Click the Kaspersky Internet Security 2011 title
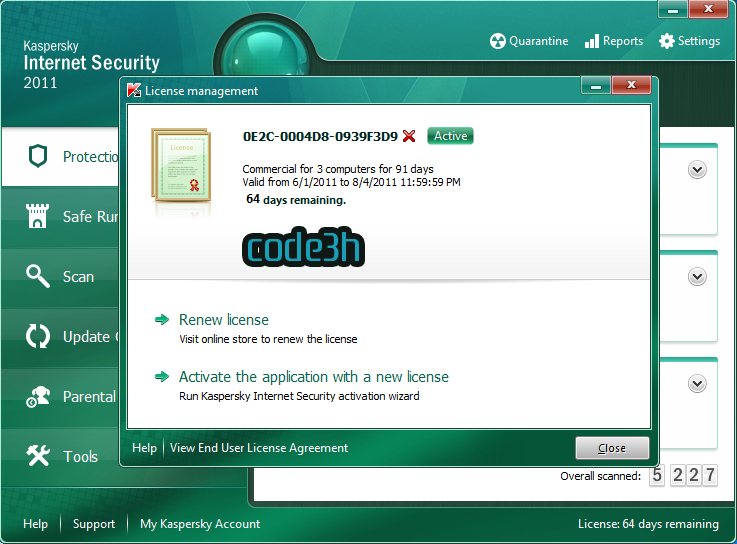The width and height of the screenshot is (737, 544). coord(91,65)
